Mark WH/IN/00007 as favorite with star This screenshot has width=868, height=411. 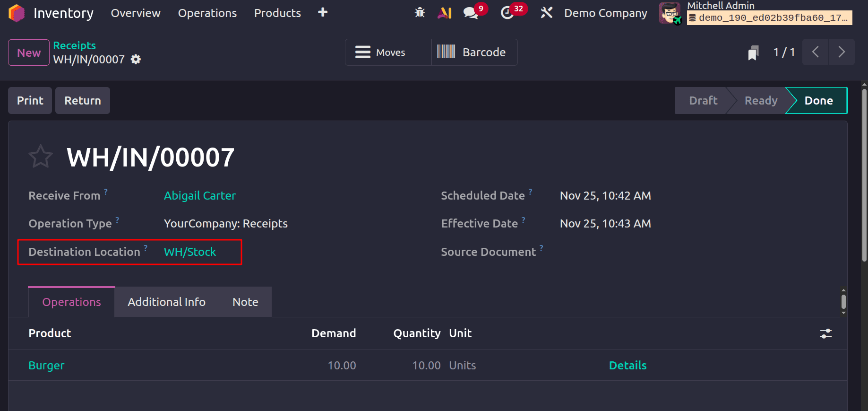pyautogui.click(x=41, y=157)
